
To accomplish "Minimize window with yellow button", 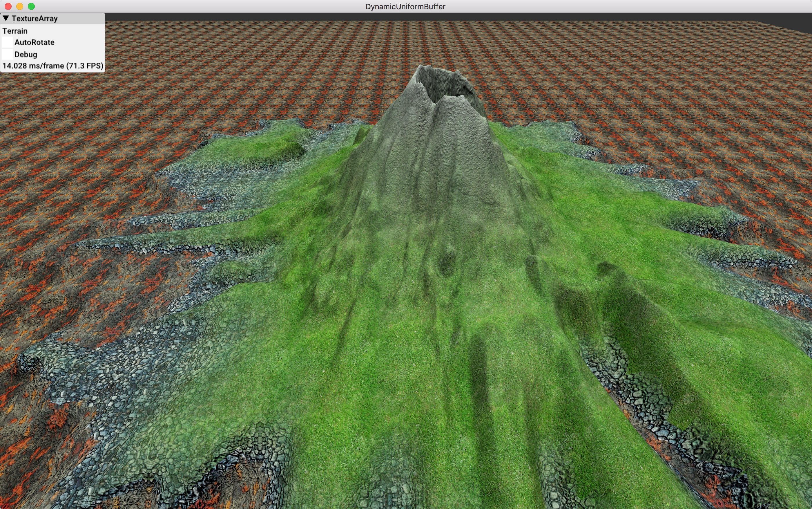I will pos(20,6).
